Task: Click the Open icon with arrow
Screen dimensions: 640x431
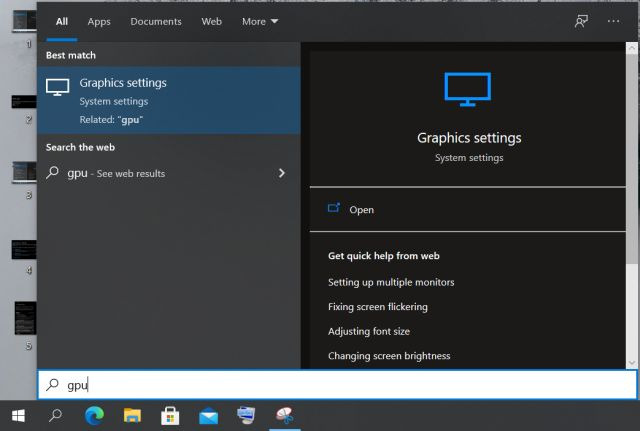Action: pos(334,208)
